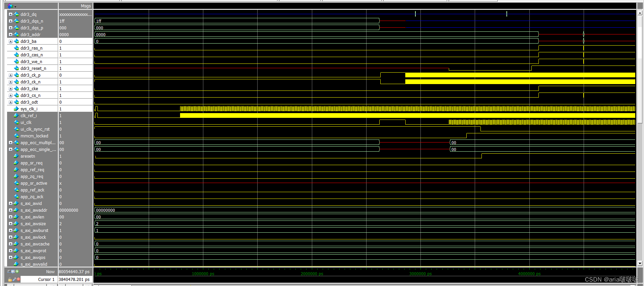This screenshot has height=286, width=644.
Task: Click the 2000000 ps timeline label
Action: (x=312, y=274)
